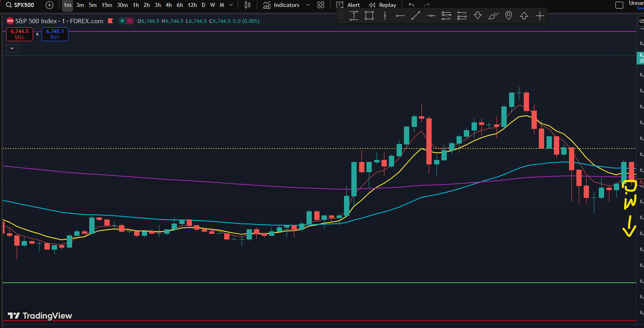Viewport: 644px width, 328px height.
Task: Switch to the Daily (D) timeframe
Action: (203, 5)
